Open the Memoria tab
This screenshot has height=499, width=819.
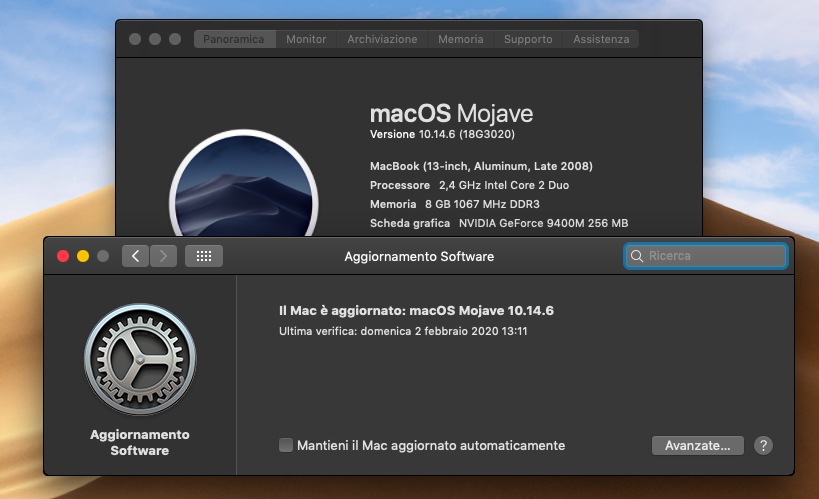[x=461, y=39]
